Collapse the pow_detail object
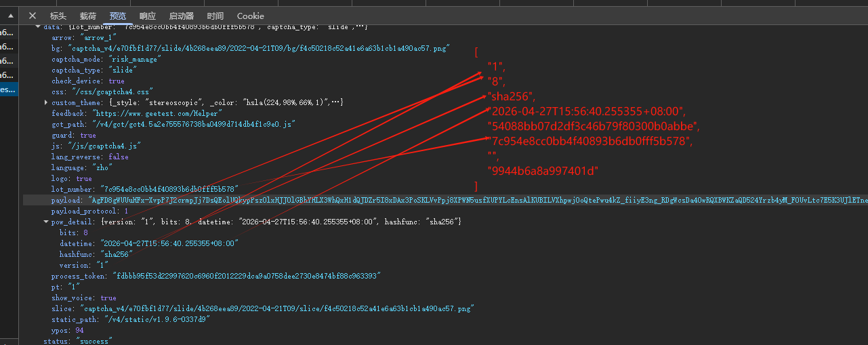This screenshot has width=868, height=345. pyautogui.click(x=46, y=222)
